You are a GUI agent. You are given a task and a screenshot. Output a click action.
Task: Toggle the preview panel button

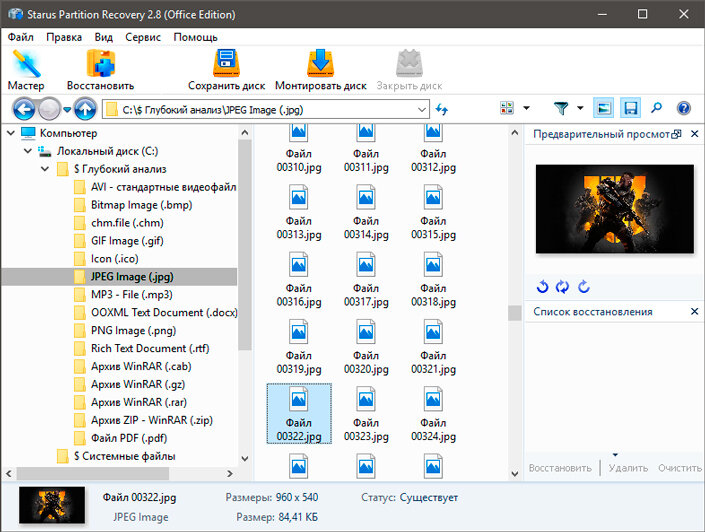(603, 108)
